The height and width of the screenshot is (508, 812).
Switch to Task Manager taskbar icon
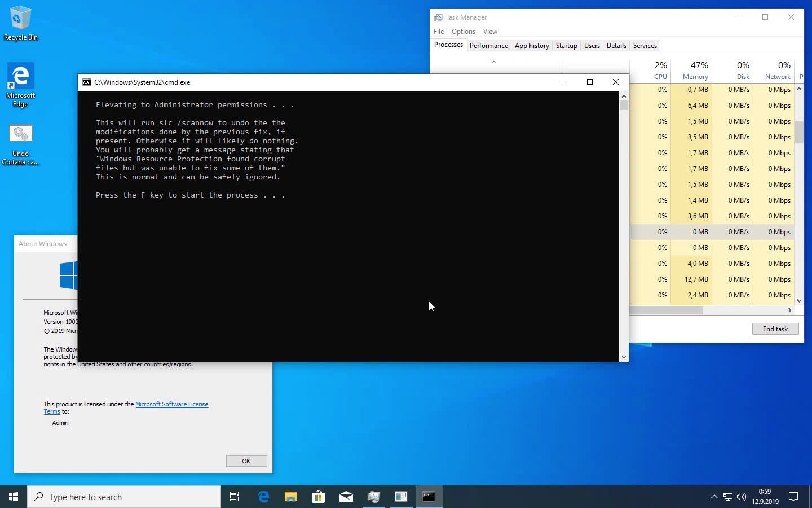pos(373,497)
